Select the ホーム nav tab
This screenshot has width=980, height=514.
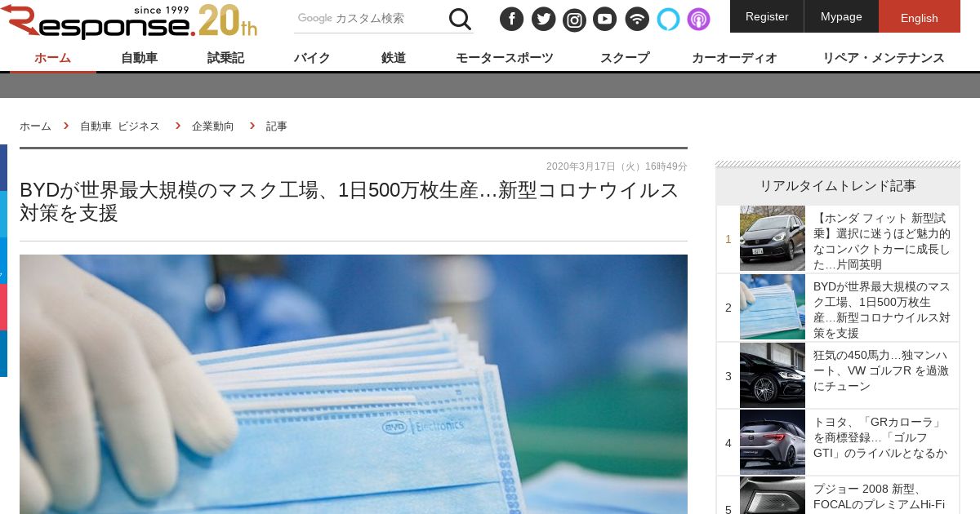(53, 58)
